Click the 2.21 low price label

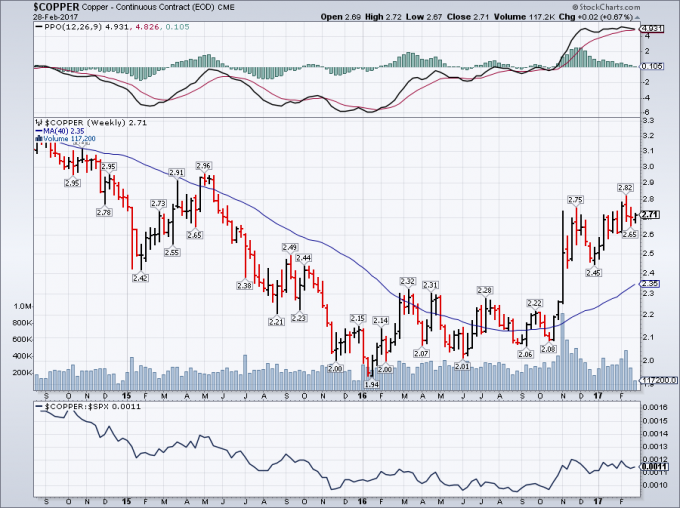277,322
